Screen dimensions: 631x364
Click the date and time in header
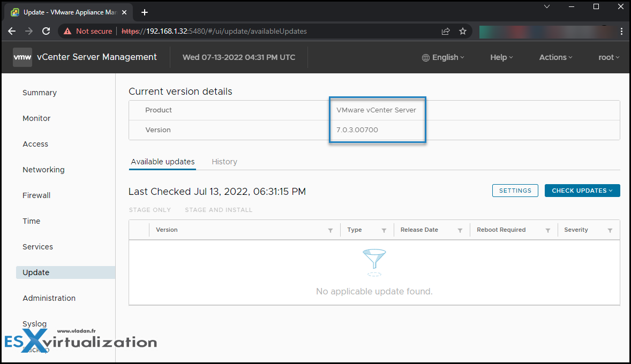coord(239,57)
